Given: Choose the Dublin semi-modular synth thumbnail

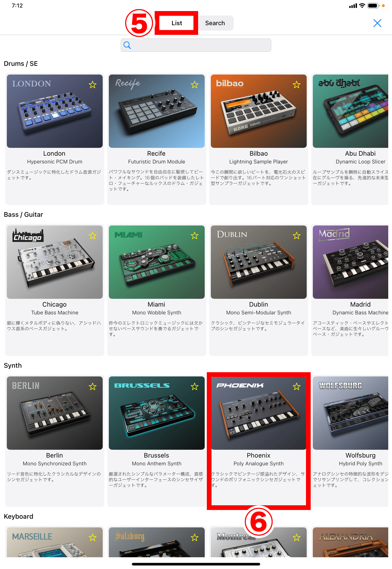Looking at the screenshot, I should pyautogui.click(x=258, y=262).
